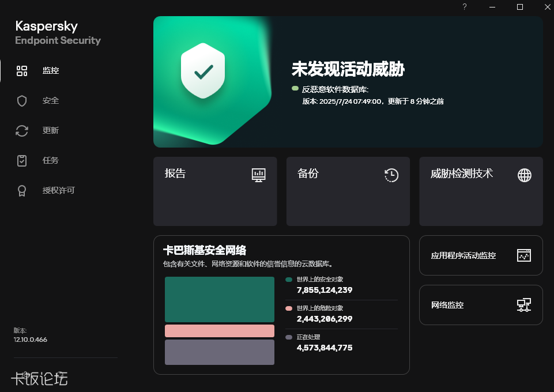The height and width of the screenshot is (392, 554).
Task: Click the application activity graph icon
Action: (x=524, y=255)
